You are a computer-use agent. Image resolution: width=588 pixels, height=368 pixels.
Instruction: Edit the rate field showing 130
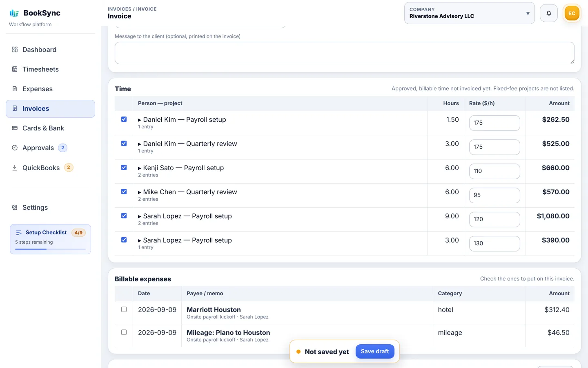click(494, 244)
